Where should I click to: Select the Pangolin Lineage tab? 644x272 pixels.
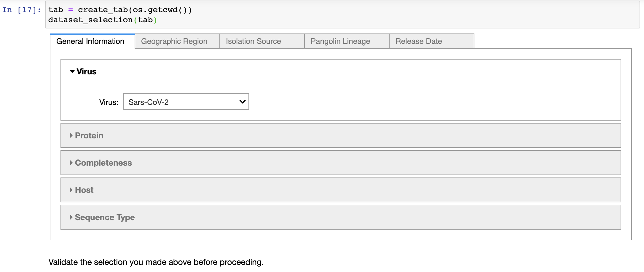pyautogui.click(x=340, y=41)
